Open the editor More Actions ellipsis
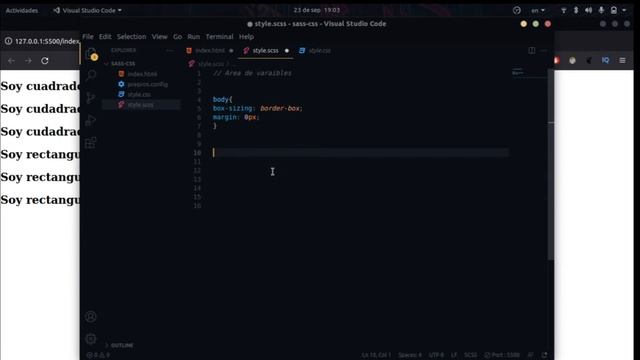The width and height of the screenshot is (640, 360). [543, 51]
